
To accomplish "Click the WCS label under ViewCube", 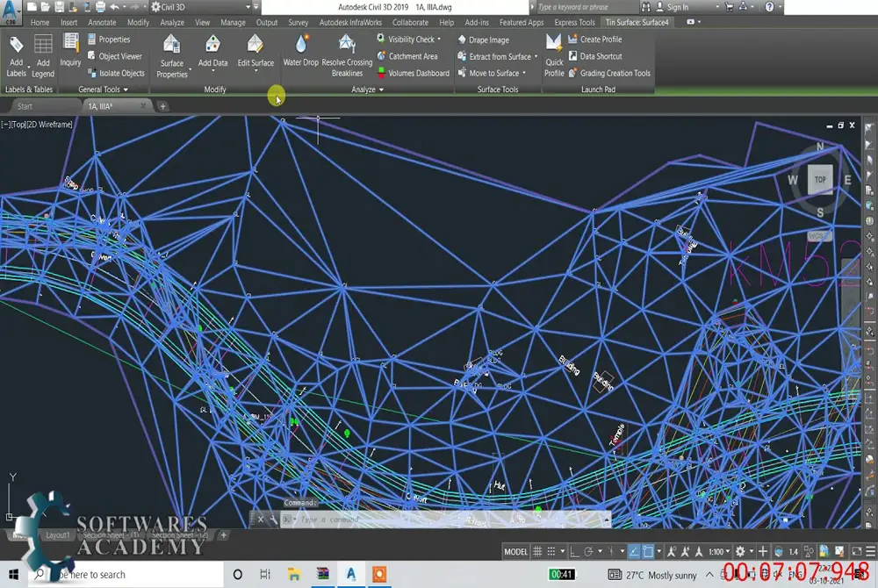I will click(818, 235).
